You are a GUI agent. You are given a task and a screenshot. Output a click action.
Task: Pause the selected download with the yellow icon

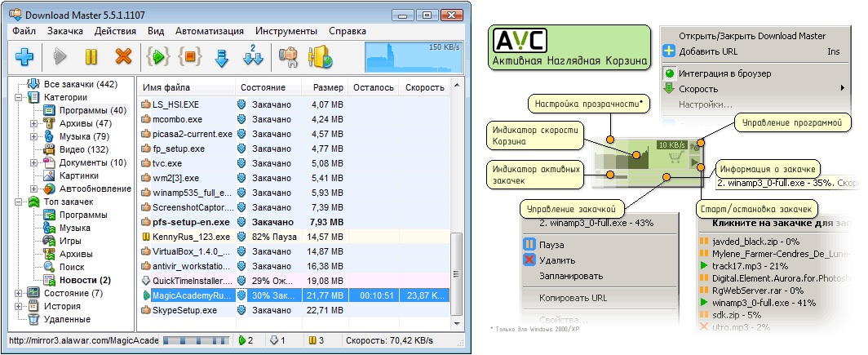click(91, 56)
